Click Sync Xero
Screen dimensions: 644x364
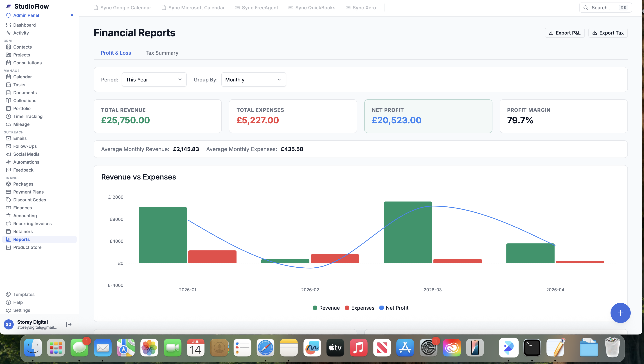click(x=361, y=8)
